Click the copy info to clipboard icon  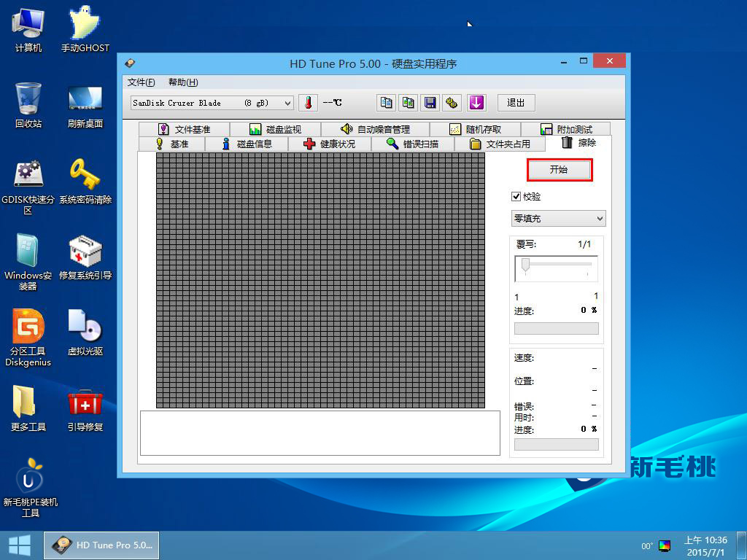387,103
